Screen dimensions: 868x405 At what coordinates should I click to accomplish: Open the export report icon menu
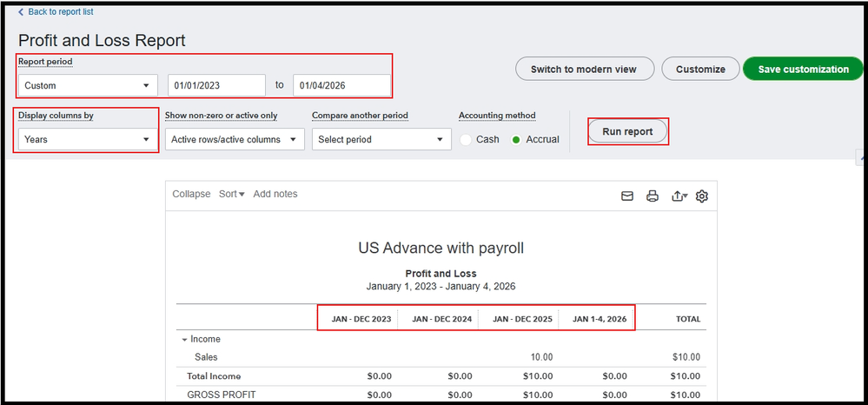pyautogui.click(x=679, y=196)
